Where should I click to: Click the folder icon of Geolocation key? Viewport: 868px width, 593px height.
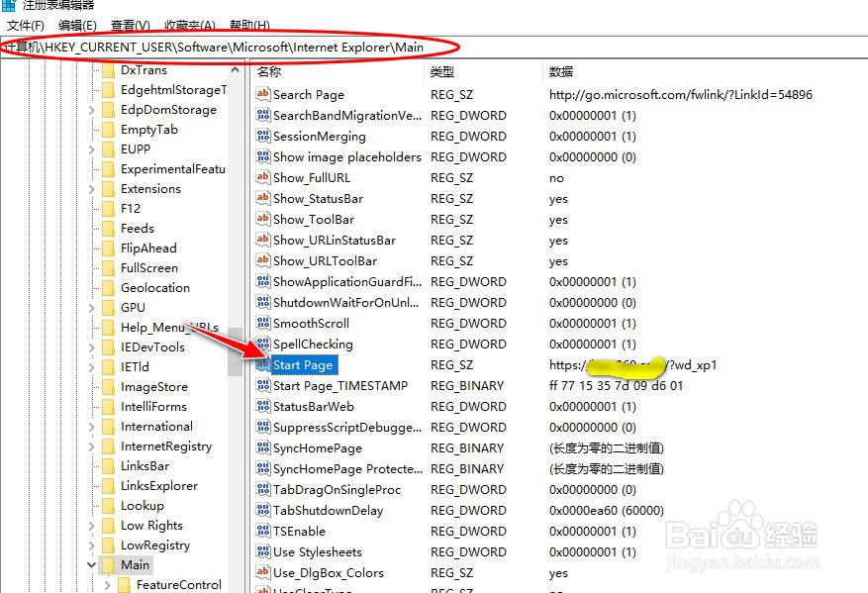point(109,288)
